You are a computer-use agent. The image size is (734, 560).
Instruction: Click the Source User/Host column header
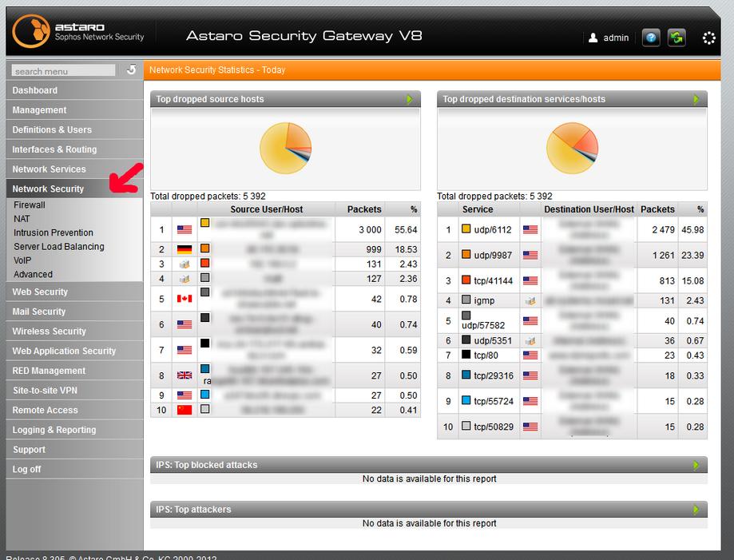(266, 209)
